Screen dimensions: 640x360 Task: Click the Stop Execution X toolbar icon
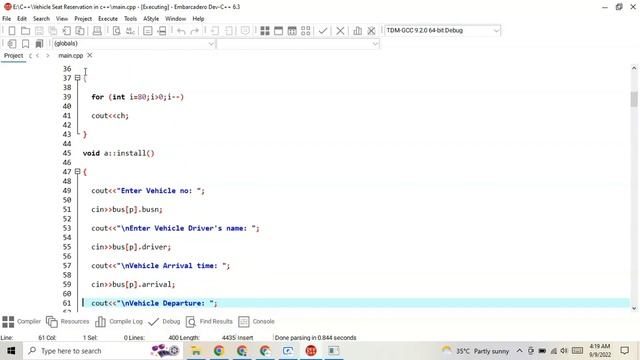340,31
